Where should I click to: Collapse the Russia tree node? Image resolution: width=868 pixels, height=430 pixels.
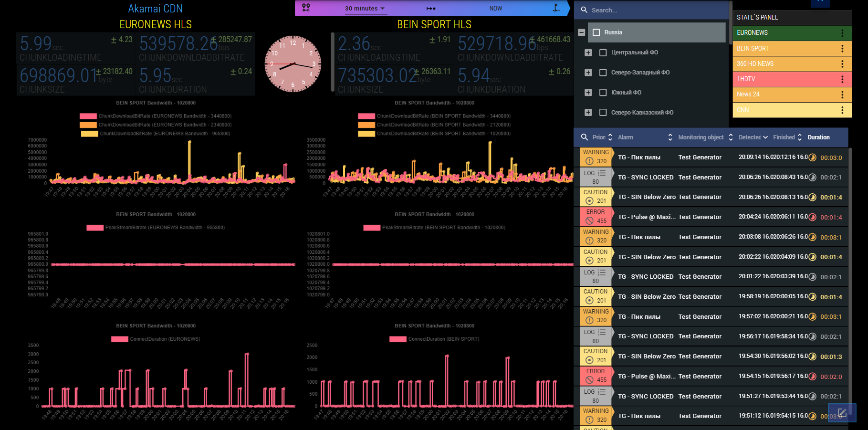581,32
